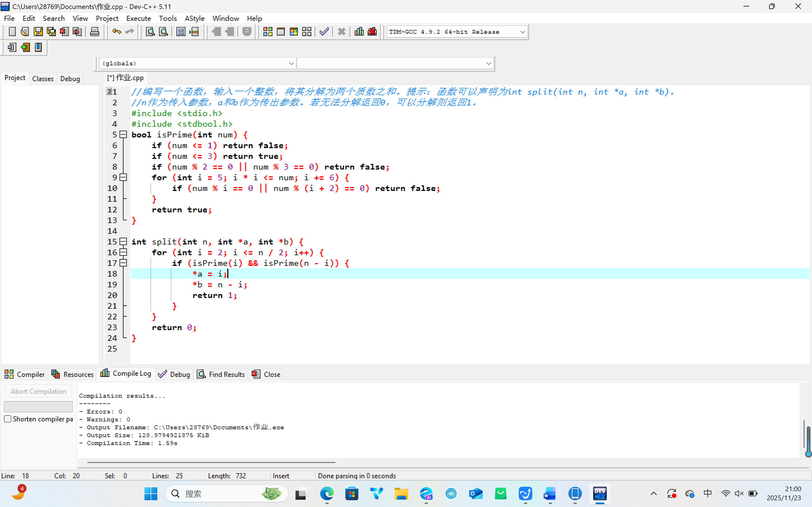The image size is (812, 507).
Task: Enable Shorten compiler paths checkbox
Action: pos(8,419)
